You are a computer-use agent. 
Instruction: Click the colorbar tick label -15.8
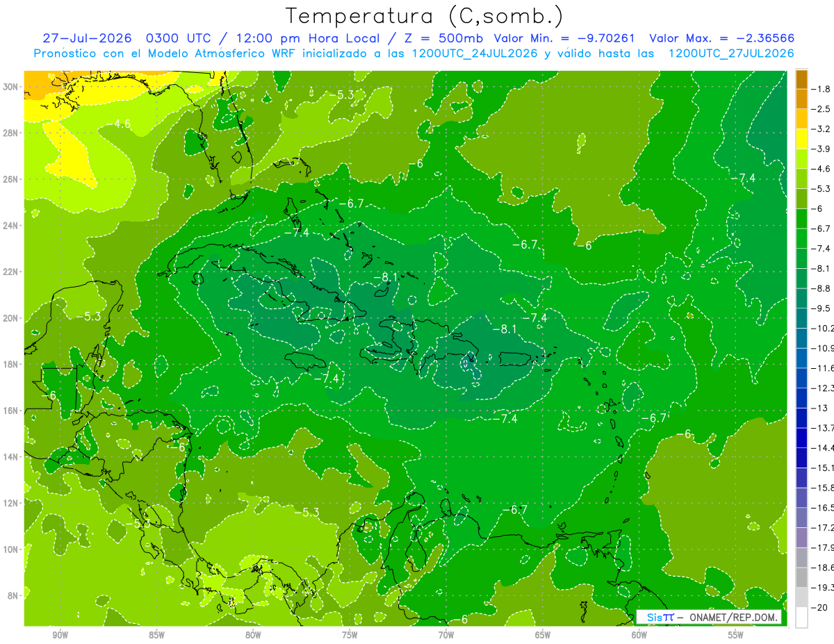click(823, 488)
